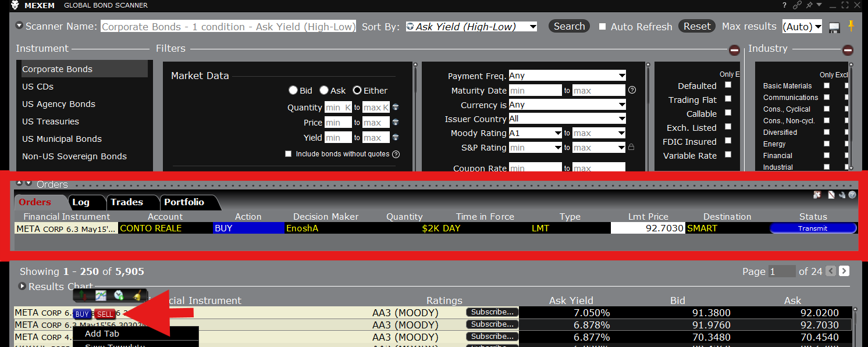The height and width of the screenshot is (347, 868).
Task: Open the Max results (Auto) dropdown
Action: pos(802,27)
